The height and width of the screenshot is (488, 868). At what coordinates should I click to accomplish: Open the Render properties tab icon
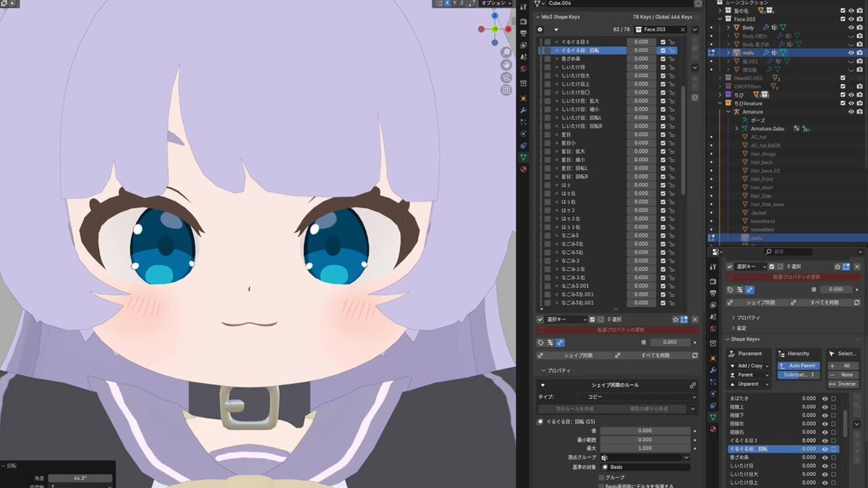click(x=524, y=22)
